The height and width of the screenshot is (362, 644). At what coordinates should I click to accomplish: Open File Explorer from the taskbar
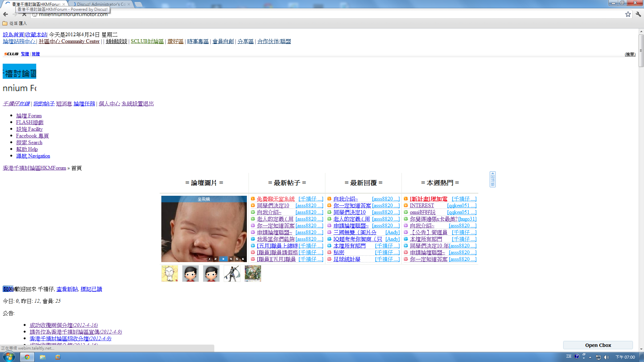coord(43,357)
